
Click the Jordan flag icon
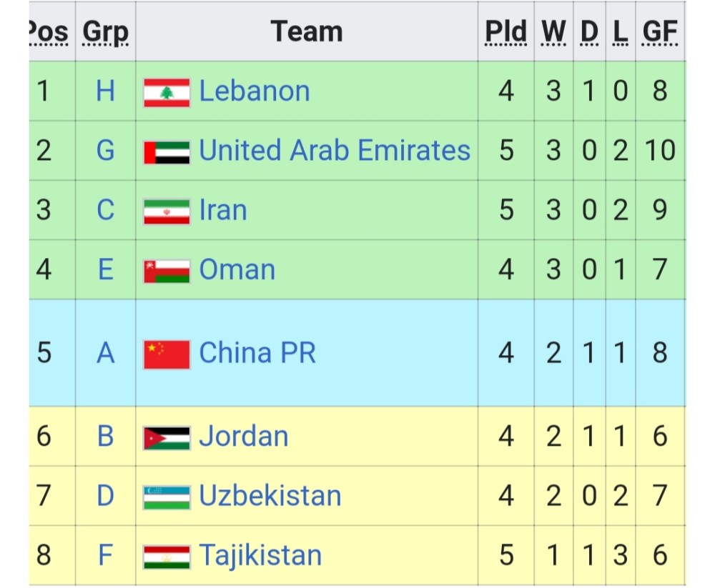click(x=167, y=437)
